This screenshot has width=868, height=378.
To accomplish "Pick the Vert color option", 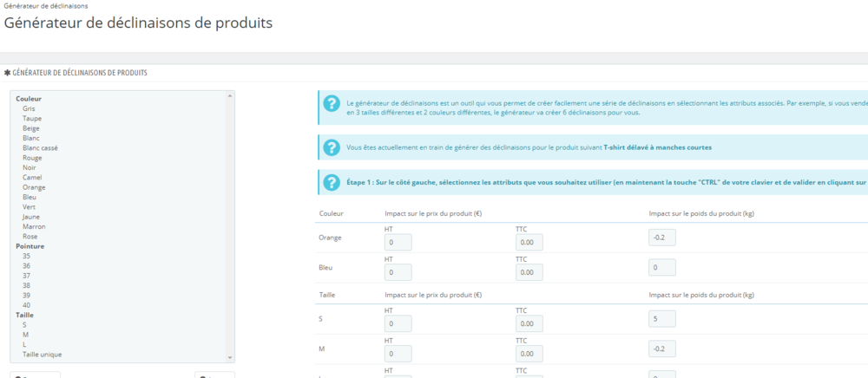I will coord(30,206).
